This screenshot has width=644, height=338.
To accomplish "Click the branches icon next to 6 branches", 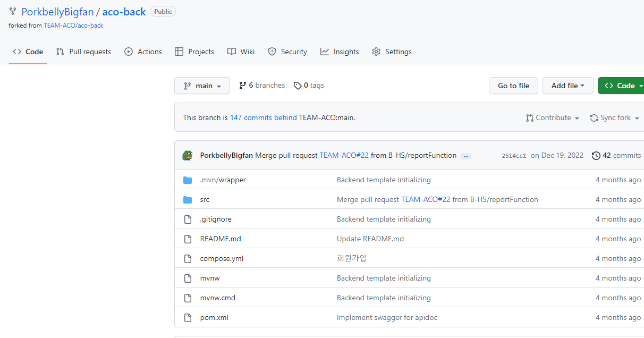I will tap(243, 86).
